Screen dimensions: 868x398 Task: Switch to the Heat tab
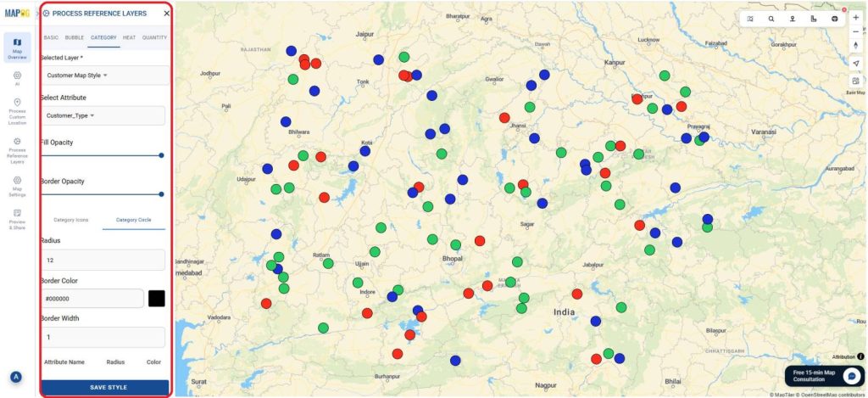click(129, 37)
